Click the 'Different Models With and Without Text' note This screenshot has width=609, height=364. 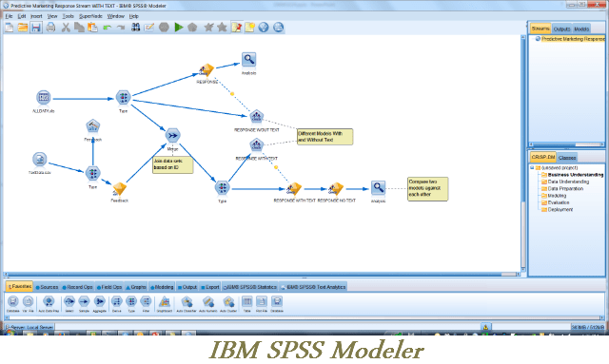point(324,137)
